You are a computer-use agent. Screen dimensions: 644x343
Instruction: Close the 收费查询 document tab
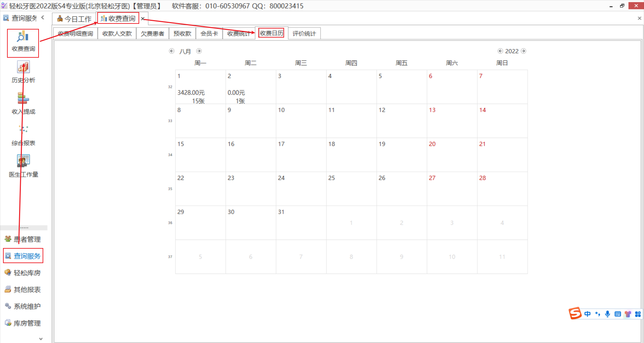143,19
